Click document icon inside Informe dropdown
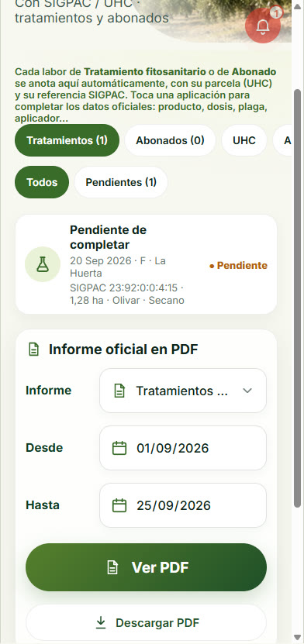 pos(119,391)
